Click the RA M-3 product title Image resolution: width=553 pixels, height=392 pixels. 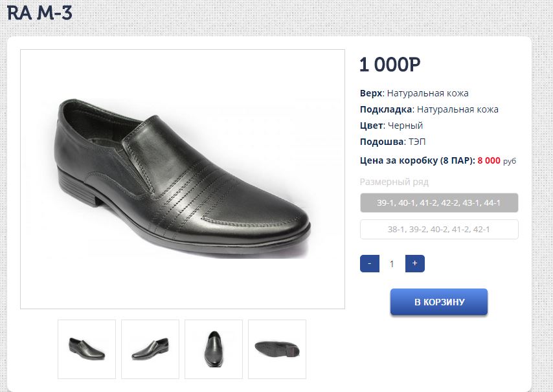[x=39, y=12]
